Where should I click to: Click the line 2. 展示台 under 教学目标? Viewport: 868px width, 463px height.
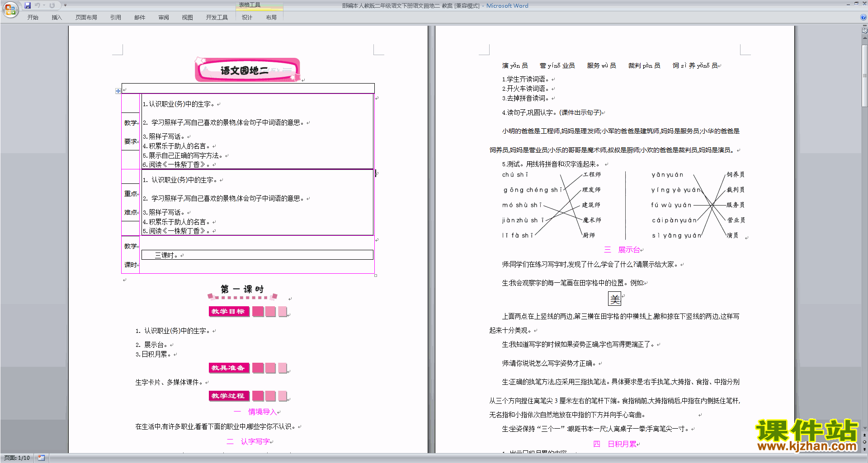[x=151, y=345]
